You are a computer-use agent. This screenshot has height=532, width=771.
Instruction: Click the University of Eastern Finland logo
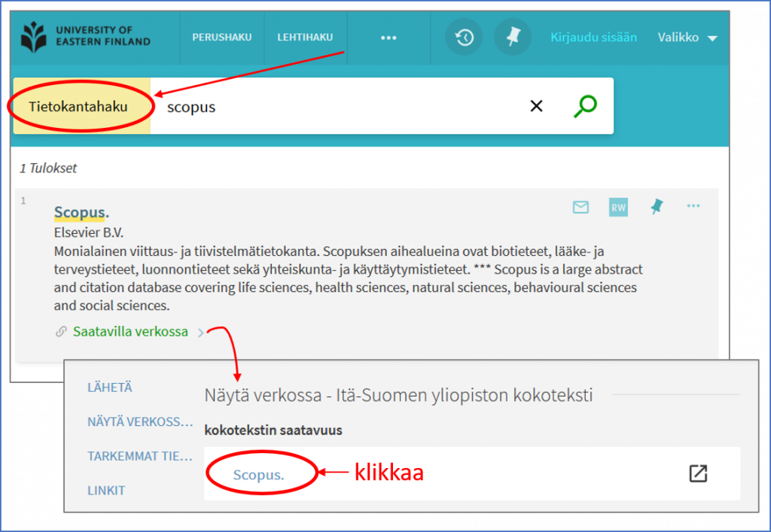[x=86, y=36]
